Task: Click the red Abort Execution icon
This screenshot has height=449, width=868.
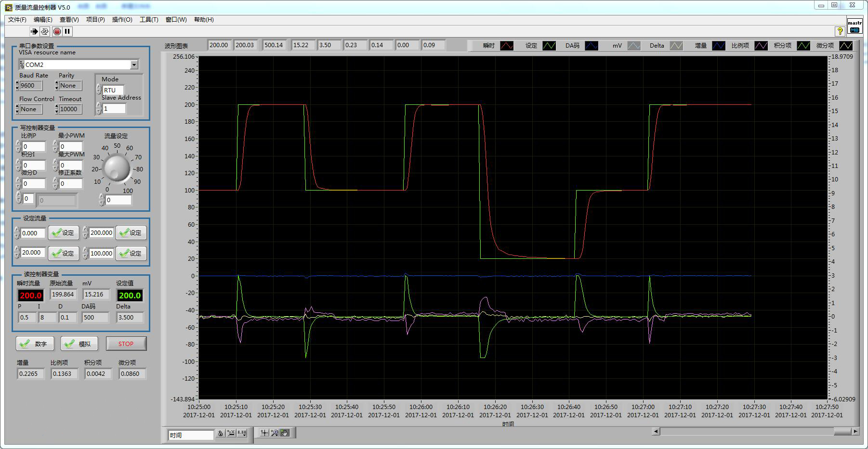Action: (x=57, y=31)
